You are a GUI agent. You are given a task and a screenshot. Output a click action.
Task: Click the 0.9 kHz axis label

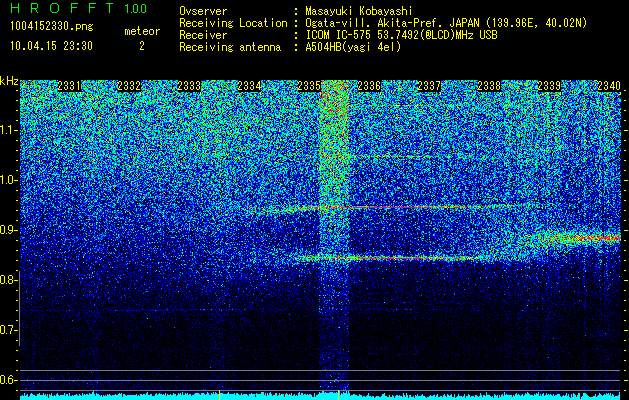pos(8,230)
